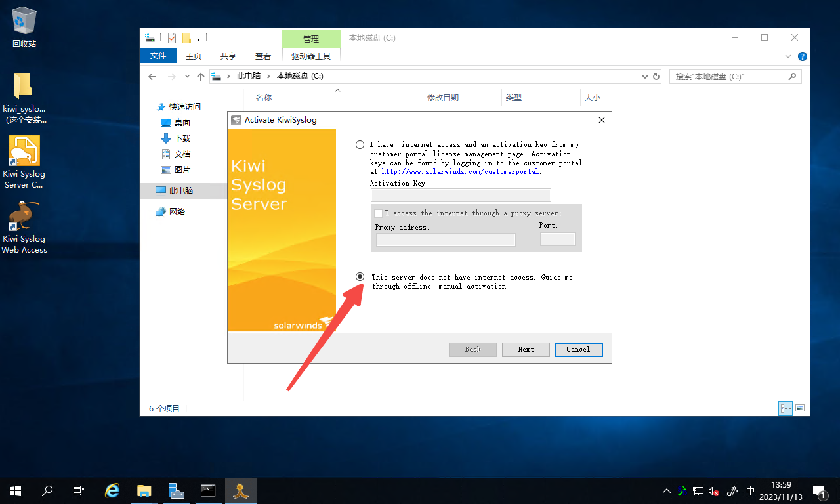The width and height of the screenshot is (840, 504).
Task: Open the Explorer help question mark
Action: coord(803,56)
